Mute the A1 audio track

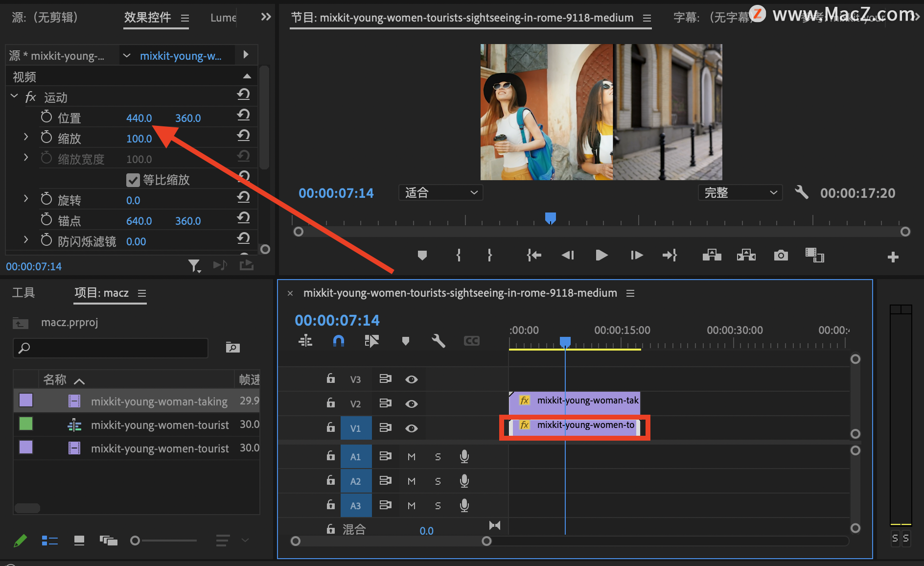click(412, 457)
